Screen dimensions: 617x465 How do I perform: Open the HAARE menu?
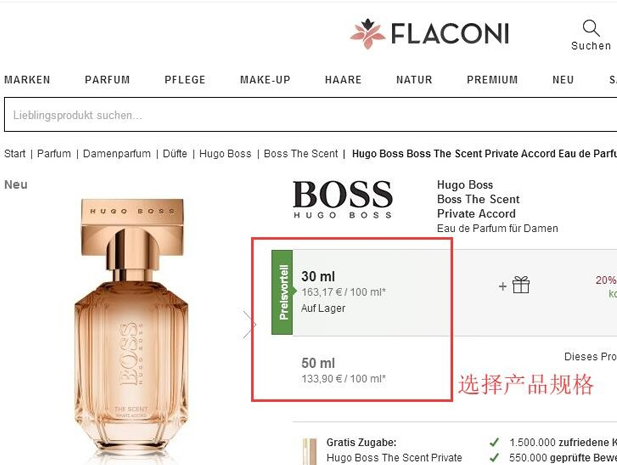tap(343, 80)
